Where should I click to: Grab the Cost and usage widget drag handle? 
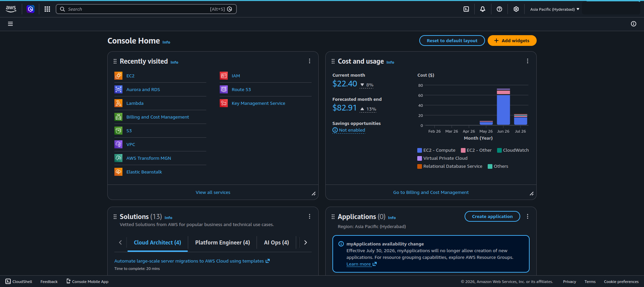[x=333, y=61]
